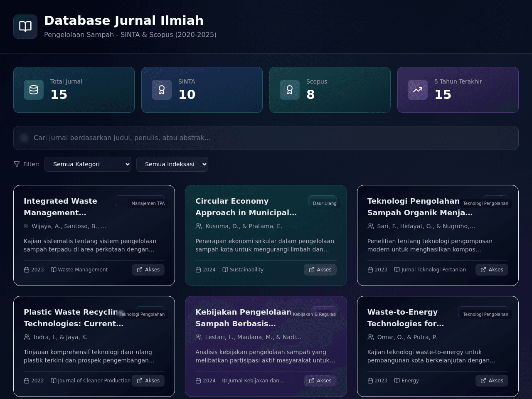The image size is (532, 399).
Task: Click book icon beside Jurnal Kebijakan dan...
Action: tap(225, 381)
